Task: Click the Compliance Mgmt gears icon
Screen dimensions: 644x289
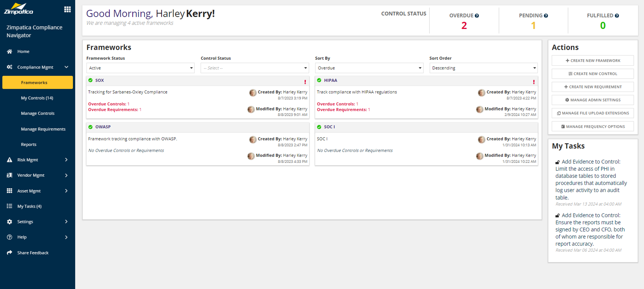Action: coord(10,67)
